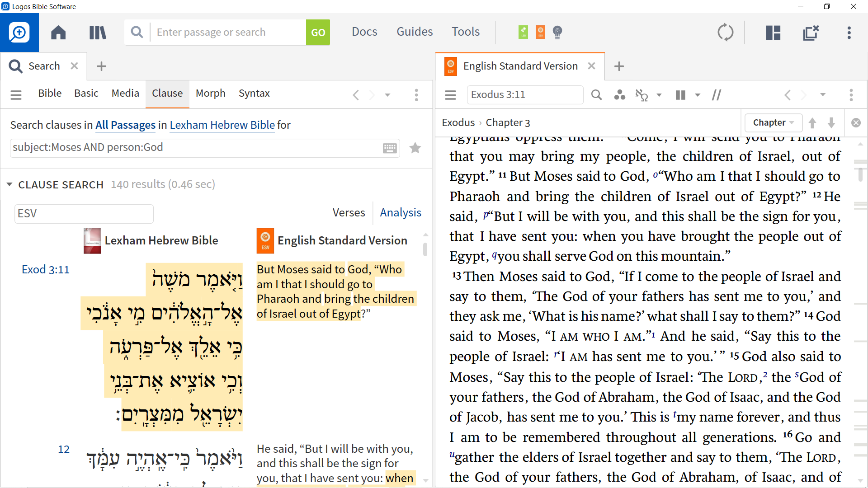Switch to Verses view
Screen dimensions: 868x488
coord(349,212)
